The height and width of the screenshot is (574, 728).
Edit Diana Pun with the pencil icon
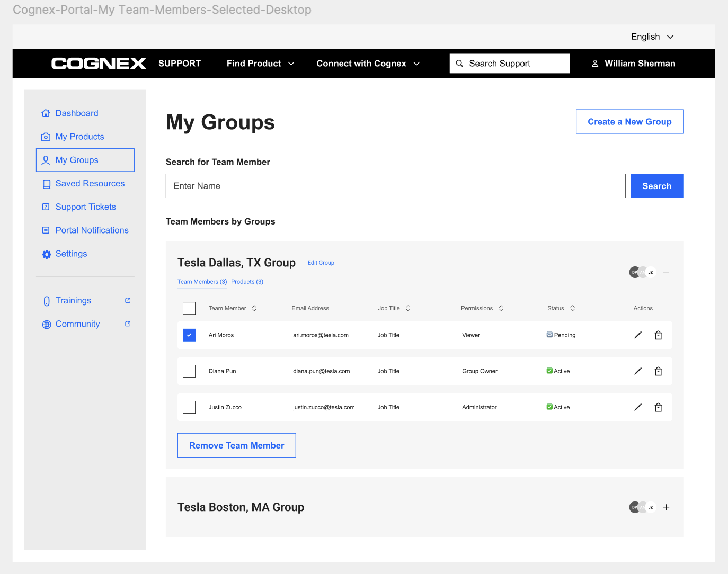638,371
